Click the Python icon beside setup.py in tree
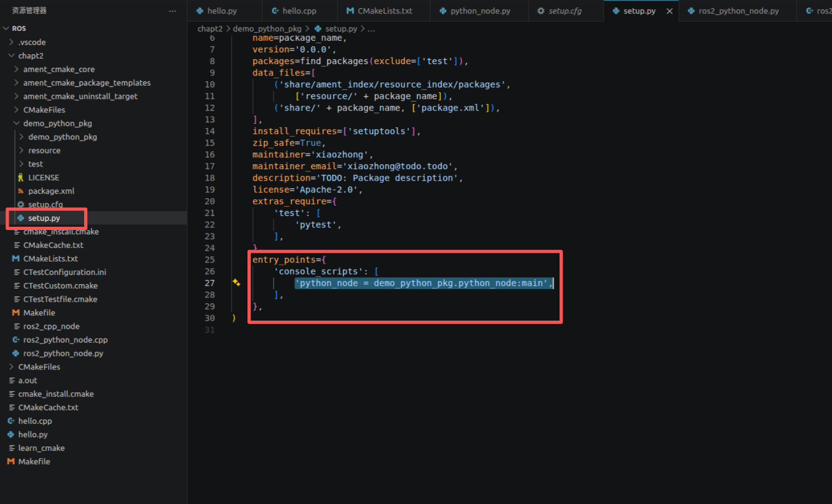The width and height of the screenshot is (832, 504). (x=21, y=218)
